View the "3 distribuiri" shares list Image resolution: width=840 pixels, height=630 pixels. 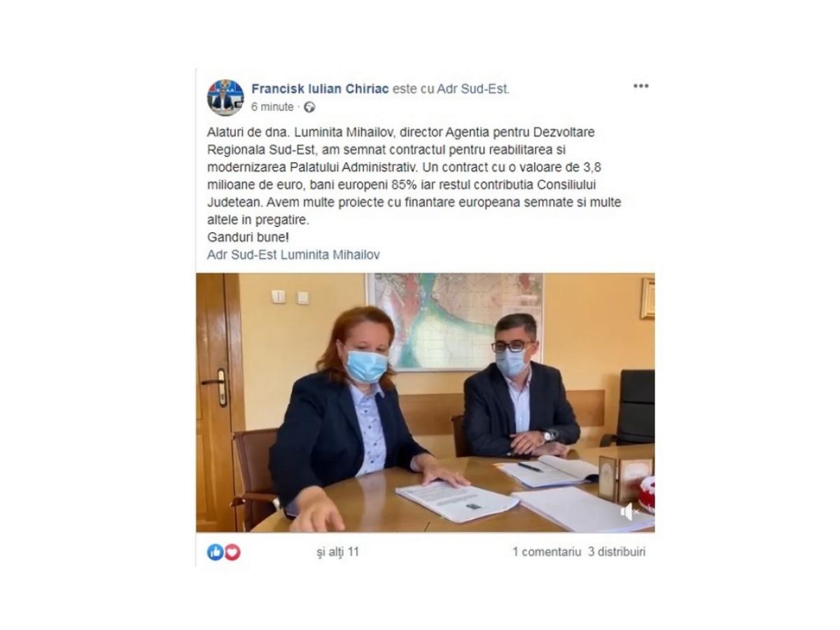pyautogui.click(x=617, y=552)
